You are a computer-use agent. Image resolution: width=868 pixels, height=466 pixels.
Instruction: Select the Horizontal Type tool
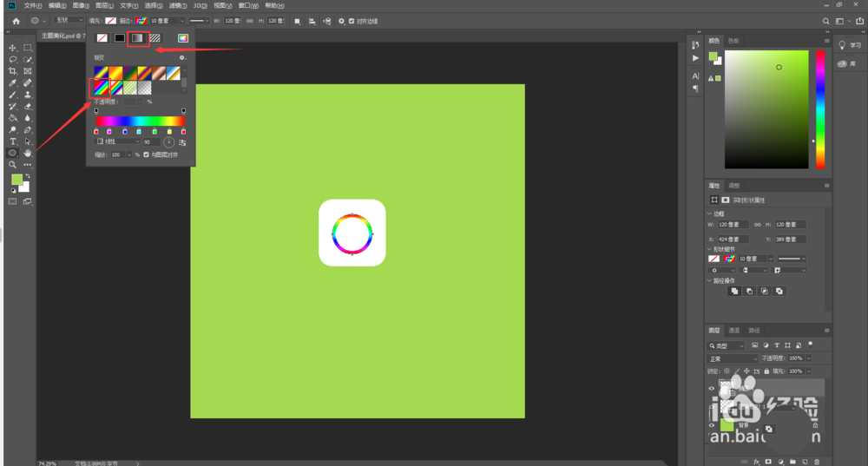(x=13, y=141)
